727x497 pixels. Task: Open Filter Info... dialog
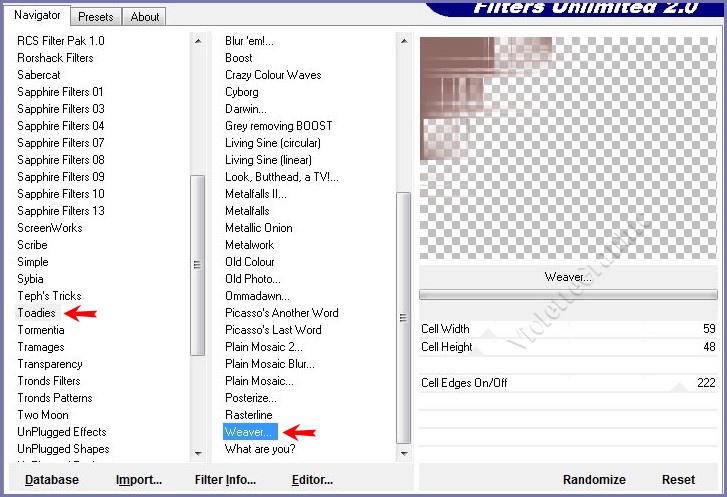[x=226, y=480]
